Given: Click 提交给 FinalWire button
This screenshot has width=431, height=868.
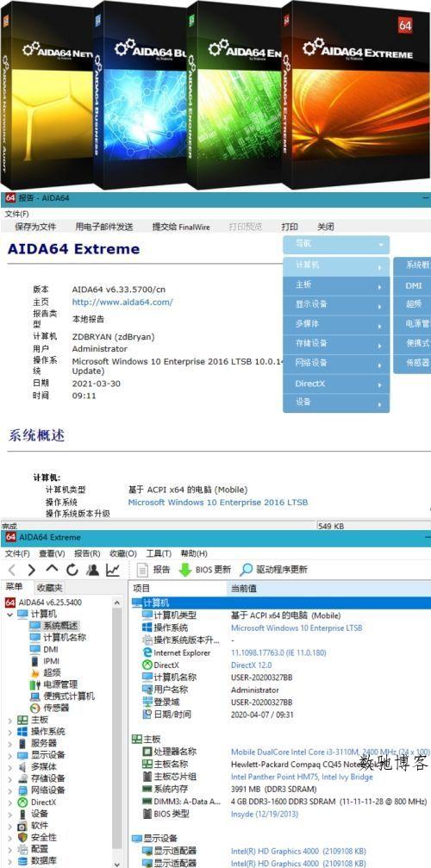Looking at the screenshot, I should pyautogui.click(x=181, y=227).
